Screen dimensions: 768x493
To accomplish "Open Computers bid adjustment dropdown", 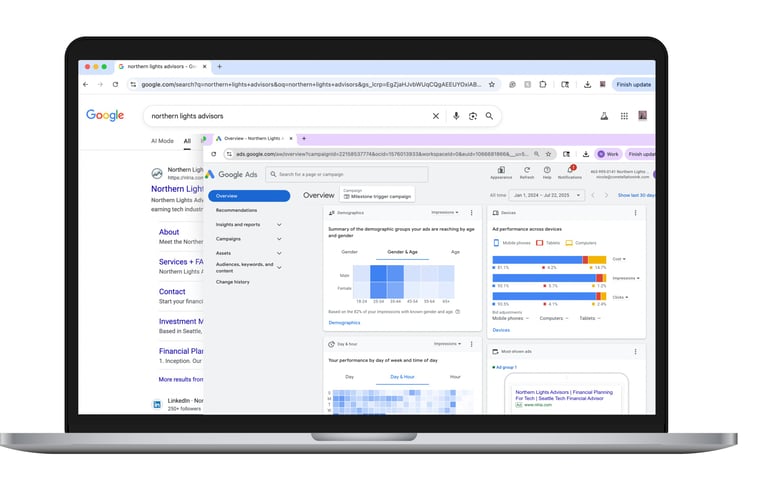I will pos(553,318).
